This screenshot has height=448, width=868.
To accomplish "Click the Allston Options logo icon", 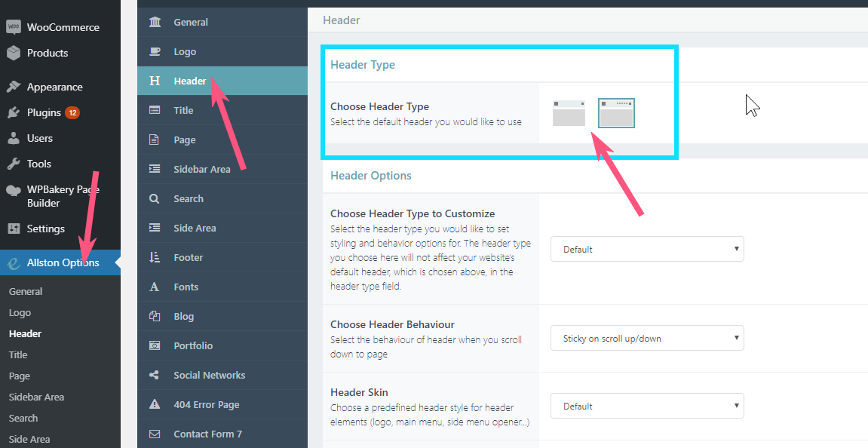I will (14, 263).
